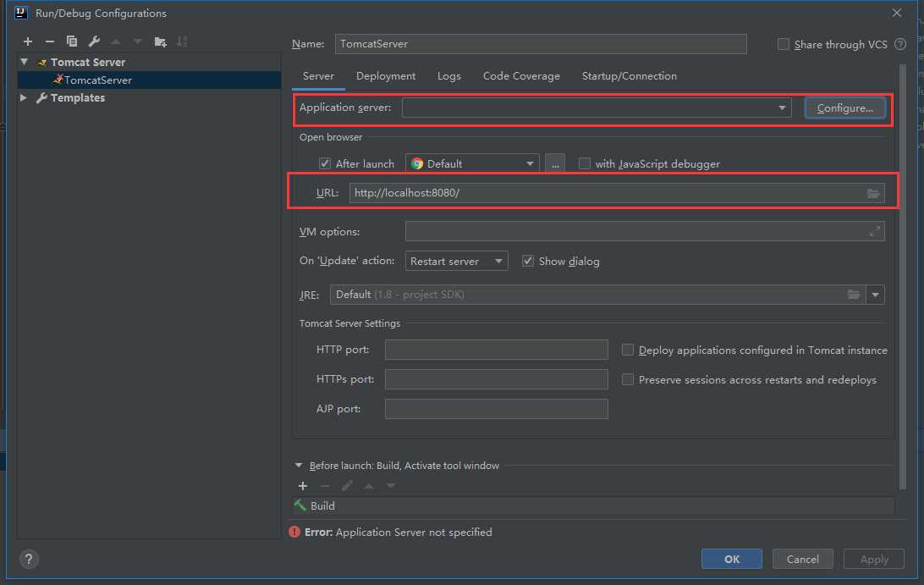924x585 pixels.
Task: Uncheck the After launch checkbox
Action: click(325, 164)
